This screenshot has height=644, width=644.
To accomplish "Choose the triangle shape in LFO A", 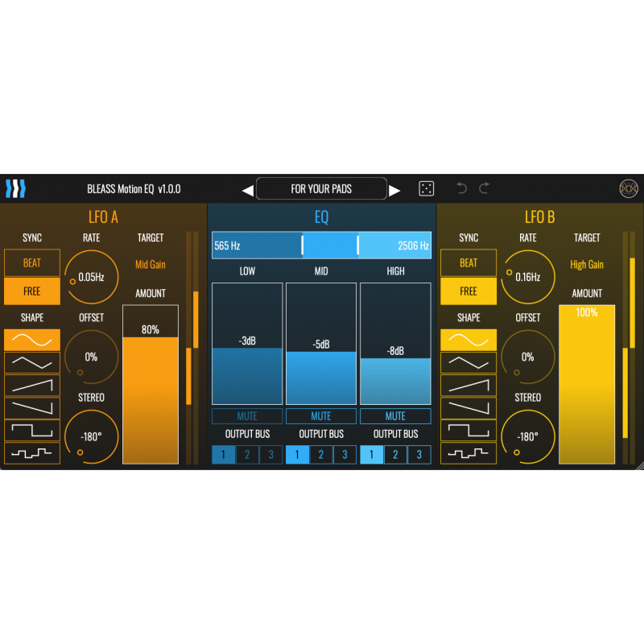I will pyautogui.click(x=31, y=363).
